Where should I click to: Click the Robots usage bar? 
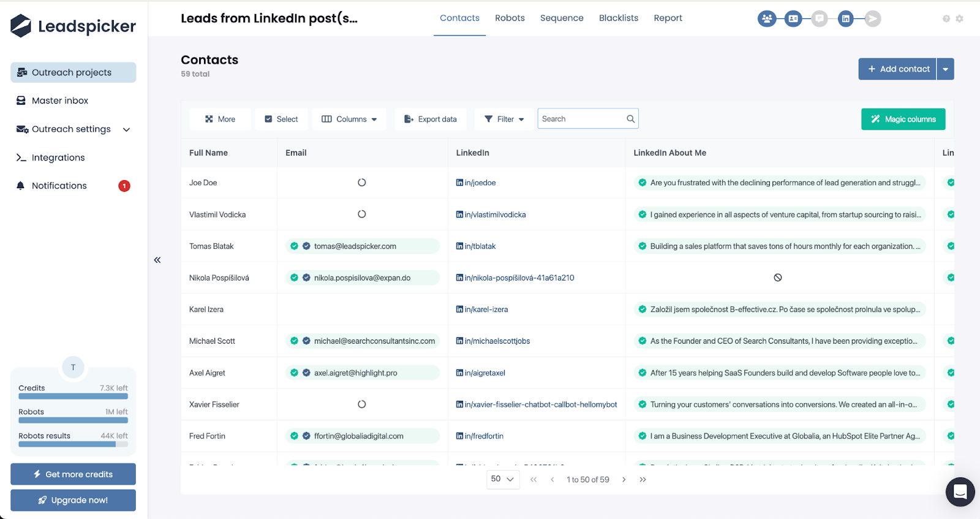73,420
